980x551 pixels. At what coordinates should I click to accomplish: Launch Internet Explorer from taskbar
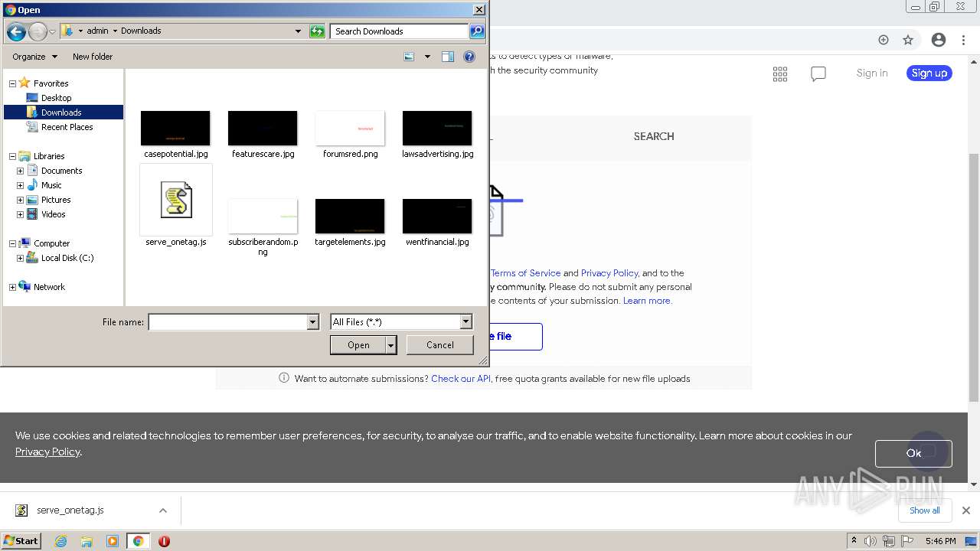click(61, 541)
